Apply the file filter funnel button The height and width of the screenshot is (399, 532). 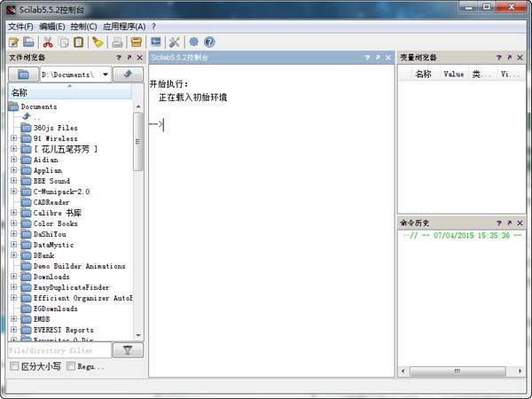click(128, 350)
